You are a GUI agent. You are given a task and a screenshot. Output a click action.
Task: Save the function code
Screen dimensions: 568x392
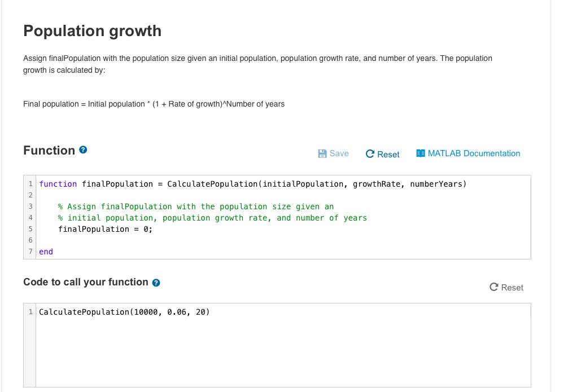tap(334, 153)
